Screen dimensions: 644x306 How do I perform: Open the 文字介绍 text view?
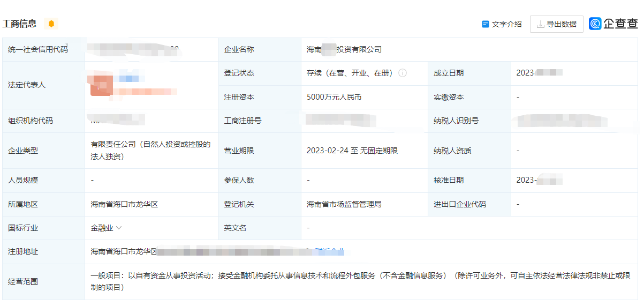[506, 24]
